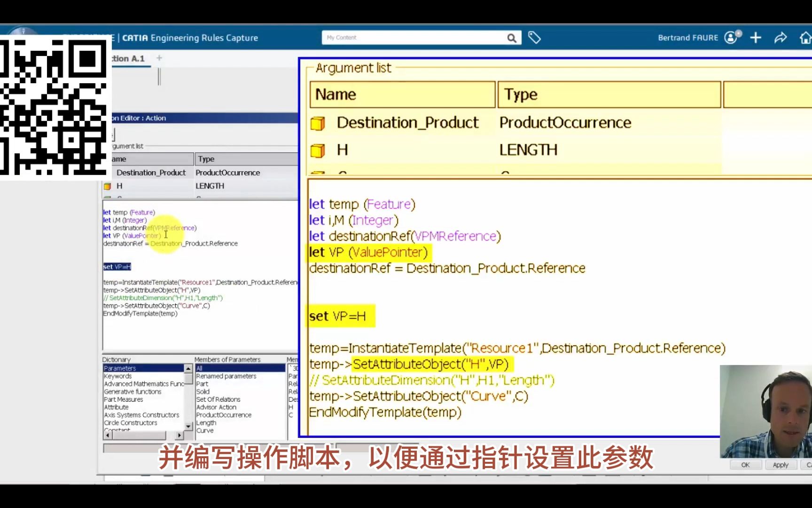Select Generative functions in Dictionary
This screenshot has height=508, width=812.
click(133, 391)
